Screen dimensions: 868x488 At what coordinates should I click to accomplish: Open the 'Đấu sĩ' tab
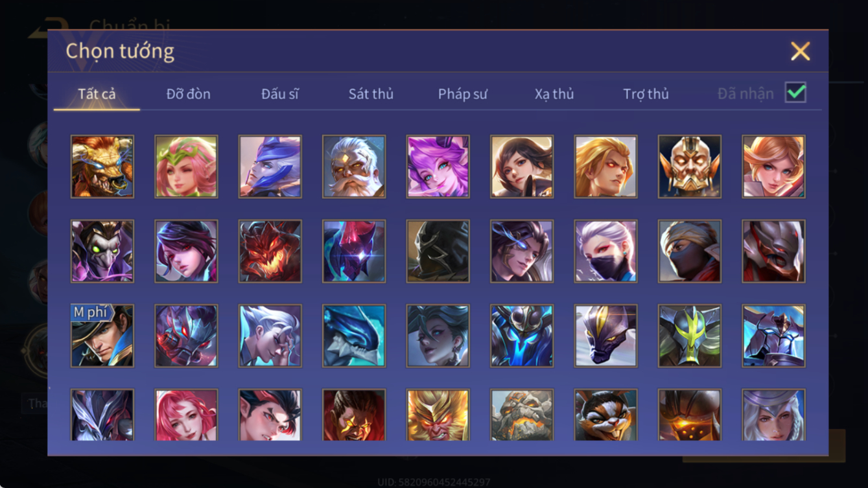click(280, 94)
